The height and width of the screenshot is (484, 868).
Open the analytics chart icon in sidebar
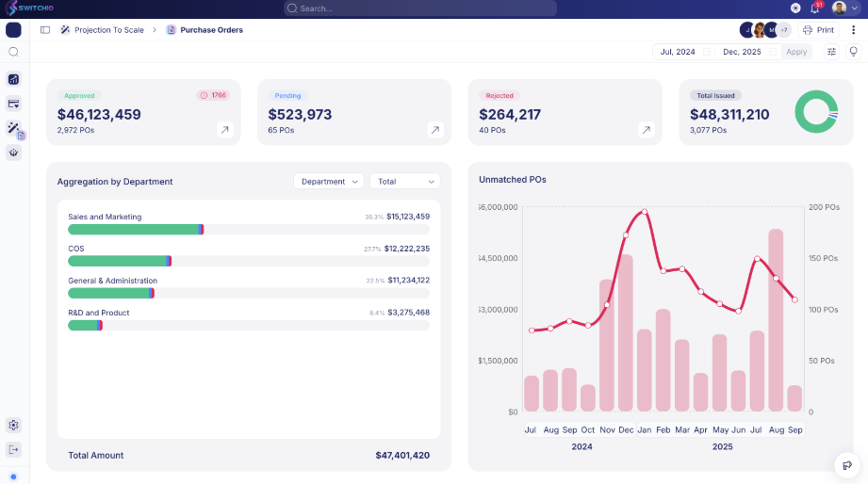(x=13, y=79)
